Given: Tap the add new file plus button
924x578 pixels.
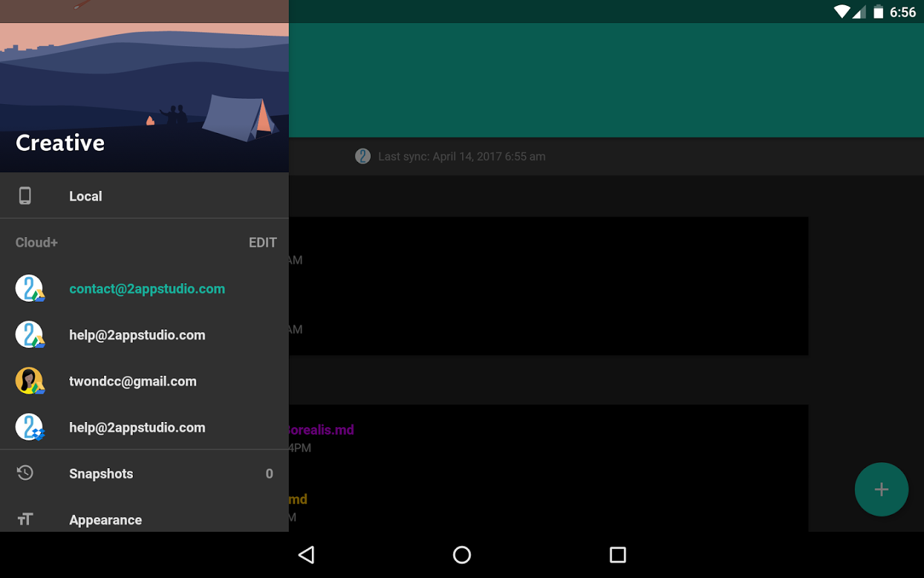Looking at the screenshot, I should (882, 489).
